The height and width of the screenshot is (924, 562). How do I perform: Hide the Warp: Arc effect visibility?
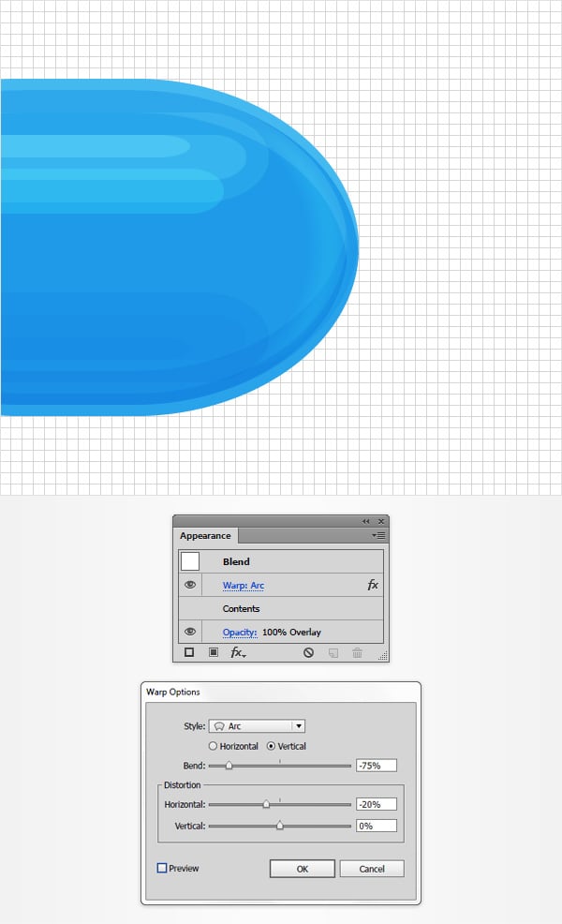[190, 585]
